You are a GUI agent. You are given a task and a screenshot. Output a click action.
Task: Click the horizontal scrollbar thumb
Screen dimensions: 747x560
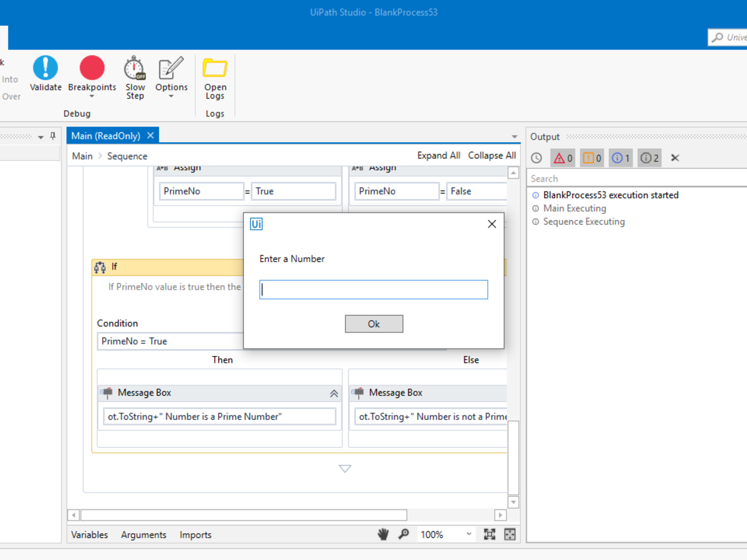tap(244, 515)
